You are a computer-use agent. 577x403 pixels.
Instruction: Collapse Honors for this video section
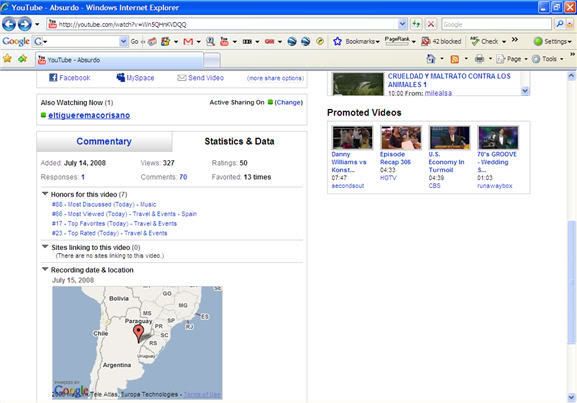pyautogui.click(x=45, y=194)
